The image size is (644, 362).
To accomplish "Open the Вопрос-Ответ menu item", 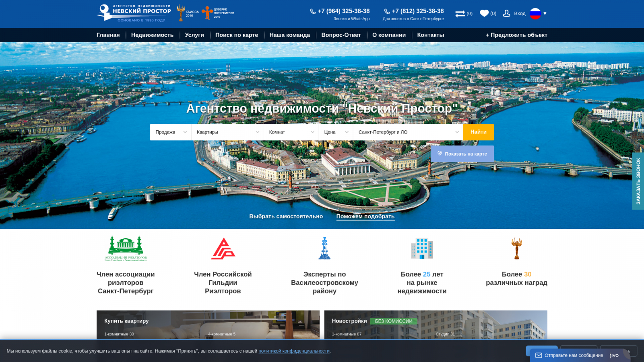I will [x=341, y=35].
